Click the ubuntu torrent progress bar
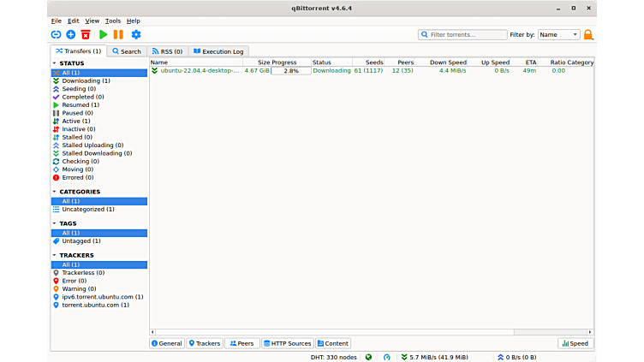The height and width of the screenshot is (362, 644). (x=290, y=71)
